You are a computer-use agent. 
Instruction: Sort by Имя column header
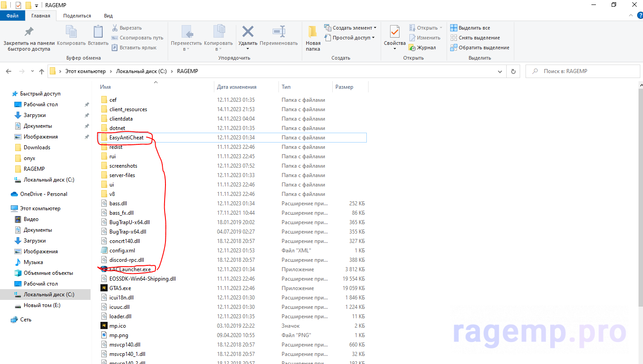click(156, 87)
